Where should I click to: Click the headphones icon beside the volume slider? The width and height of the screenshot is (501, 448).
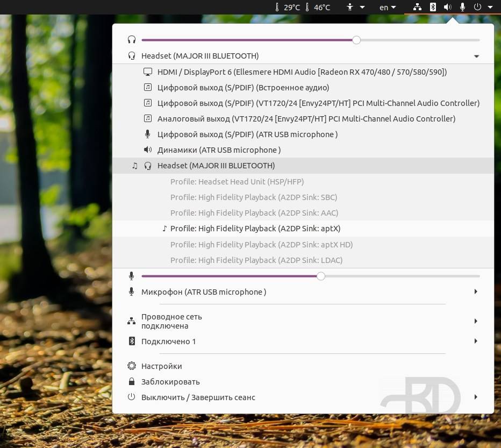click(x=131, y=40)
